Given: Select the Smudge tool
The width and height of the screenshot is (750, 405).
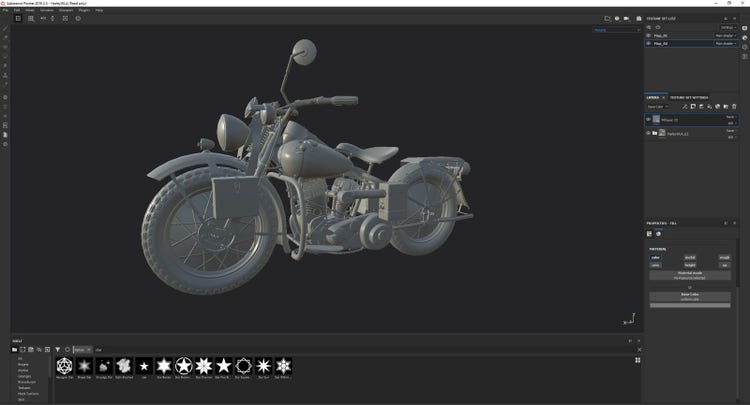Looking at the screenshot, I should pos(5,66).
